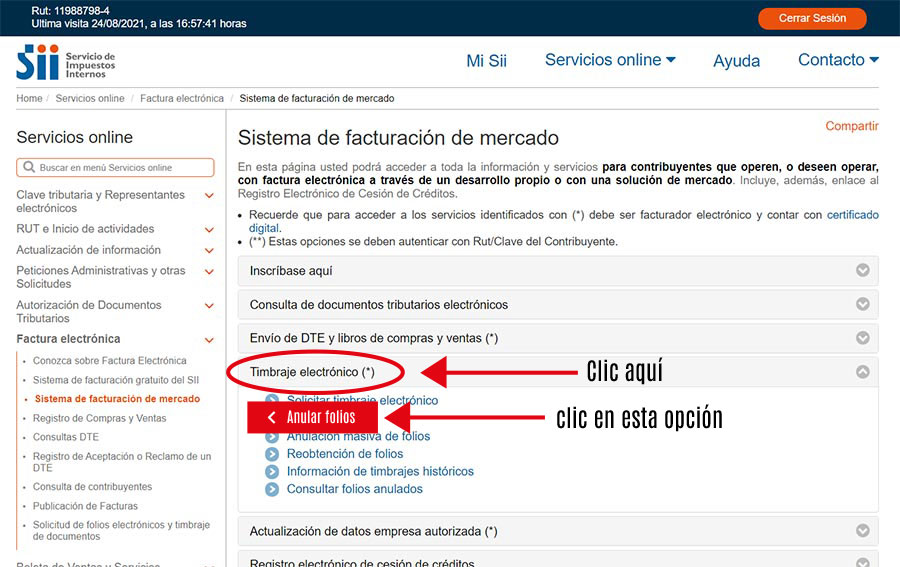Click the Compartir link
The width and height of the screenshot is (900, 567).
[x=852, y=126]
